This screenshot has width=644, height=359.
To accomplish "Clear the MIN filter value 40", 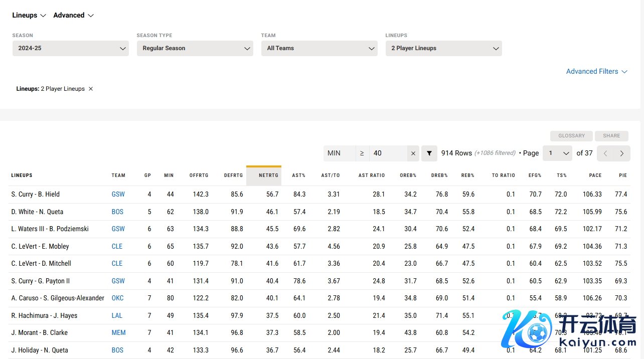I will pyautogui.click(x=413, y=153).
